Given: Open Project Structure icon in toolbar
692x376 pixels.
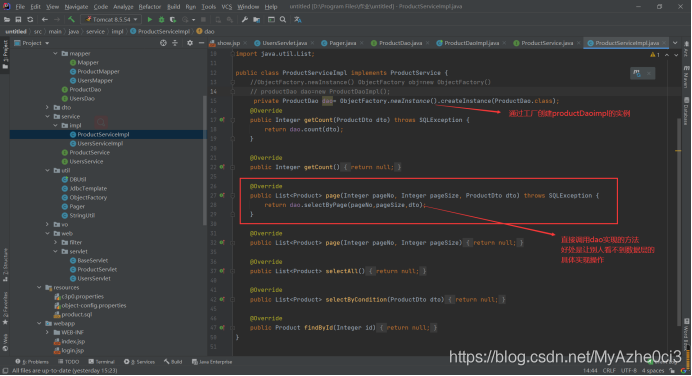Looking at the screenshot, I should pyautogui.click(x=256, y=19).
